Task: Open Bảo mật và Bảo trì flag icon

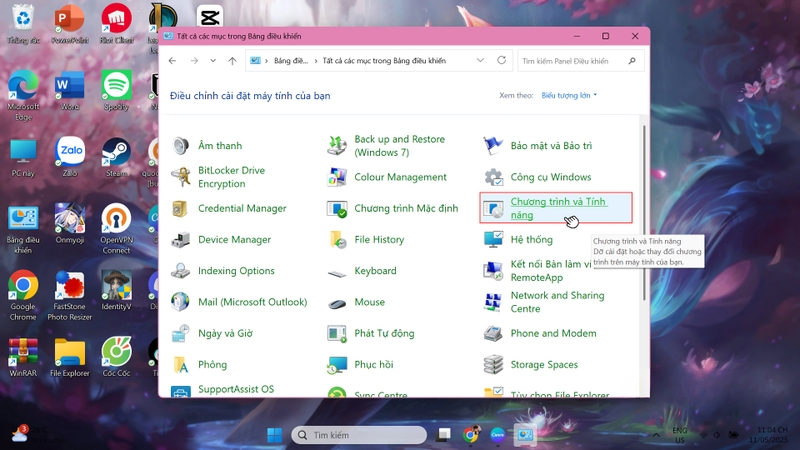Action: 493,146
